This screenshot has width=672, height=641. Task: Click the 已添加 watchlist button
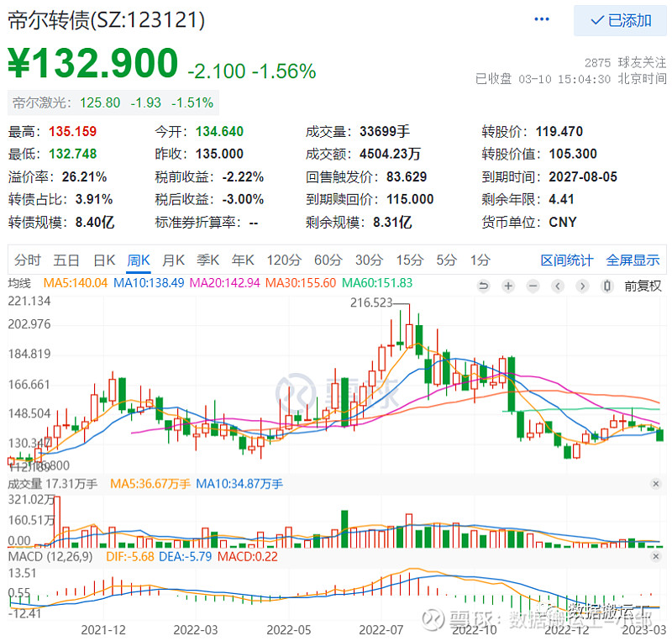click(x=620, y=20)
